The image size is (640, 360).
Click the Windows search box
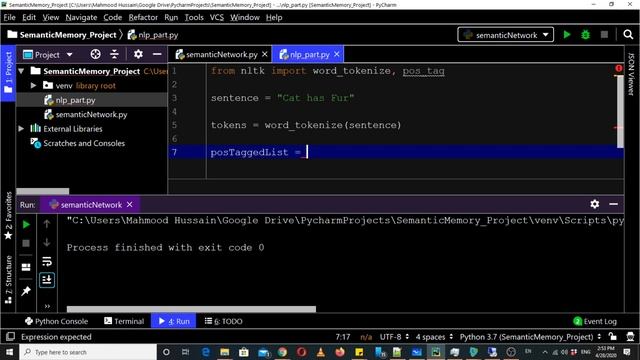pos(88,352)
